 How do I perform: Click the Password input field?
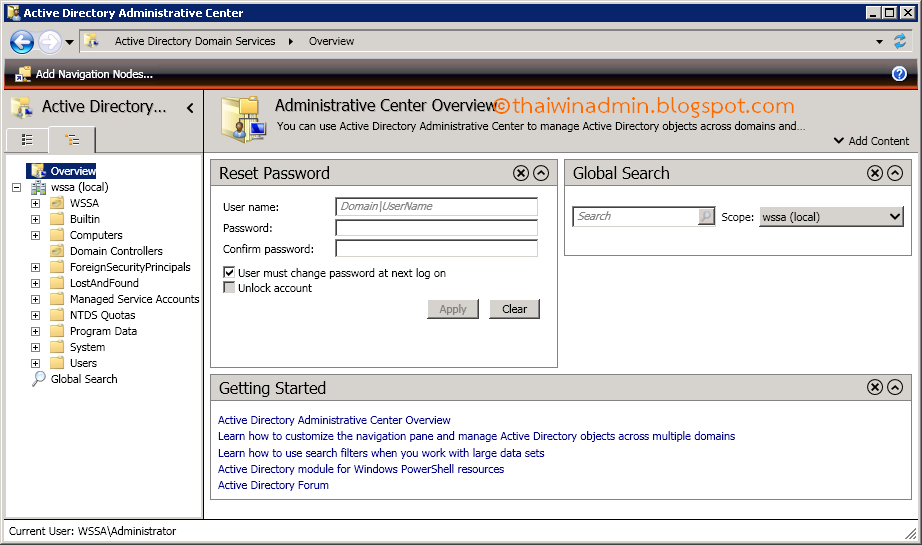[x=436, y=228]
